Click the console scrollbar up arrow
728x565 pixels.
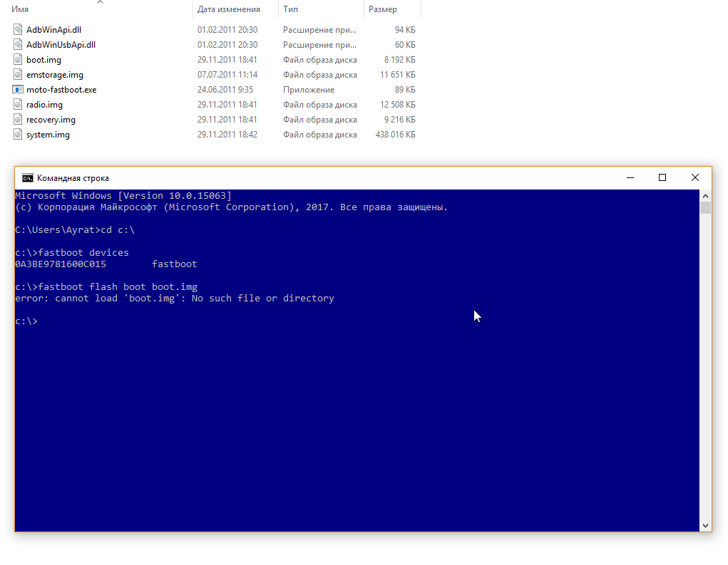[x=705, y=196]
